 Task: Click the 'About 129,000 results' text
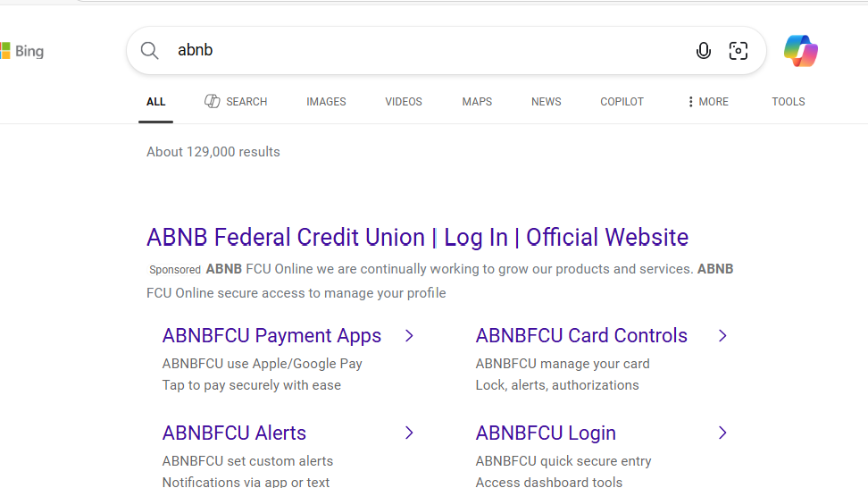click(213, 152)
